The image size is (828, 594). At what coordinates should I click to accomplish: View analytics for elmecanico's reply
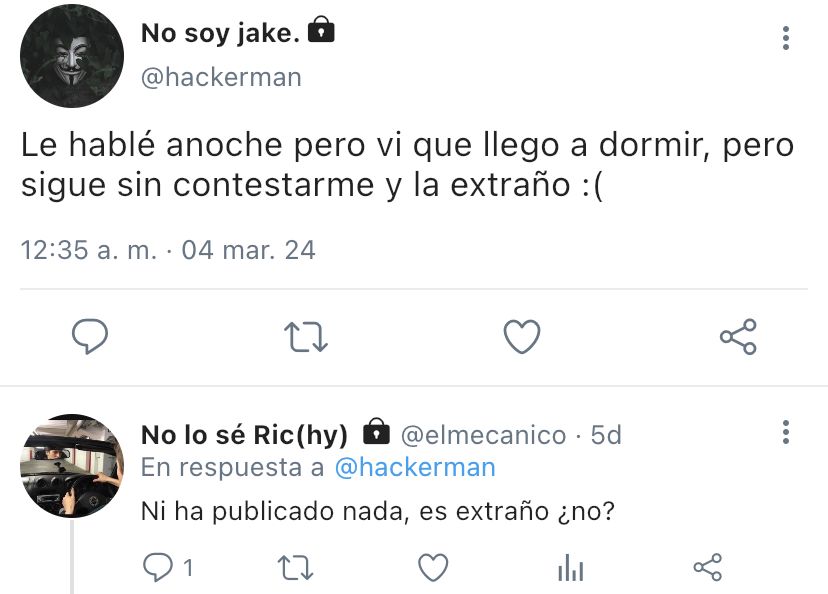click(x=571, y=568)
